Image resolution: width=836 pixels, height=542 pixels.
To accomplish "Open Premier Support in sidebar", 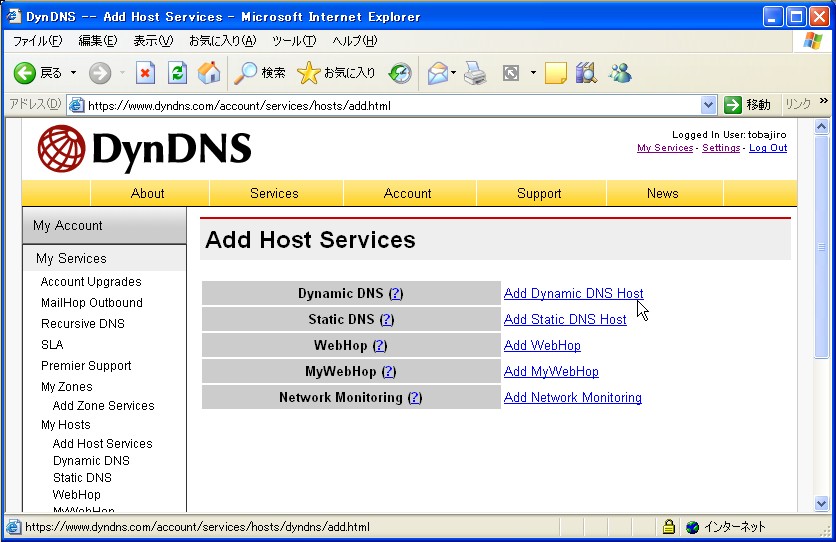I will 86,366.
